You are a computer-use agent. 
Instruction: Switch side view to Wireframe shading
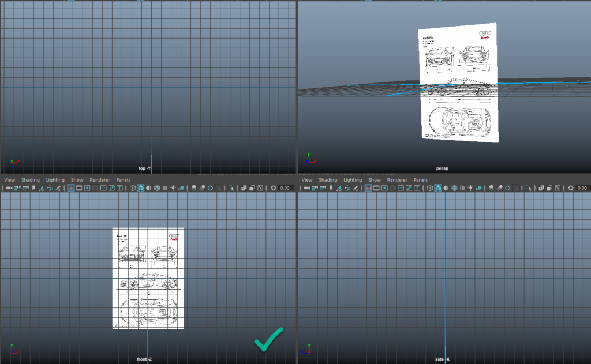click(x=429, y=188)
